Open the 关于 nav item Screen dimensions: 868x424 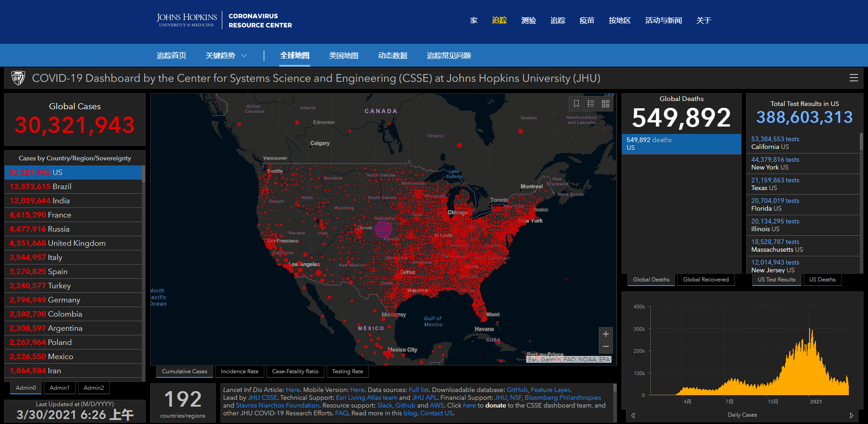pos(704,21)
